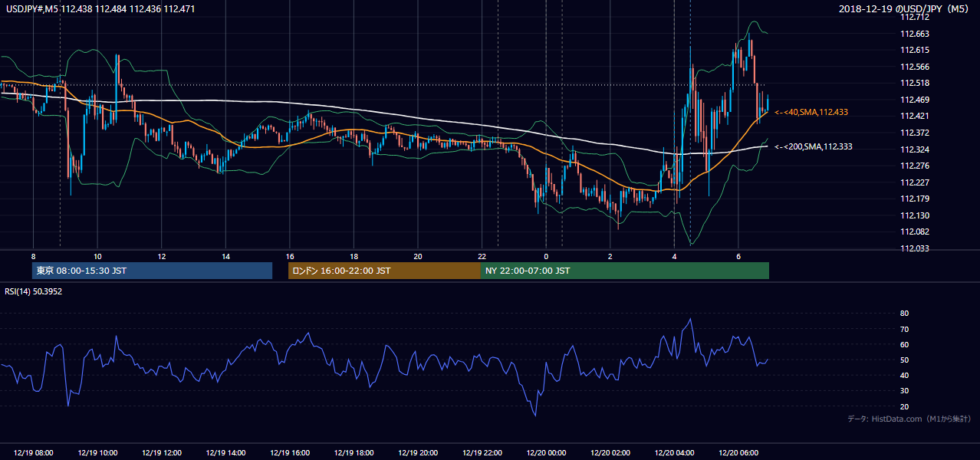
Task: Click the 112.276 price axis value
Action: point(915,166)
